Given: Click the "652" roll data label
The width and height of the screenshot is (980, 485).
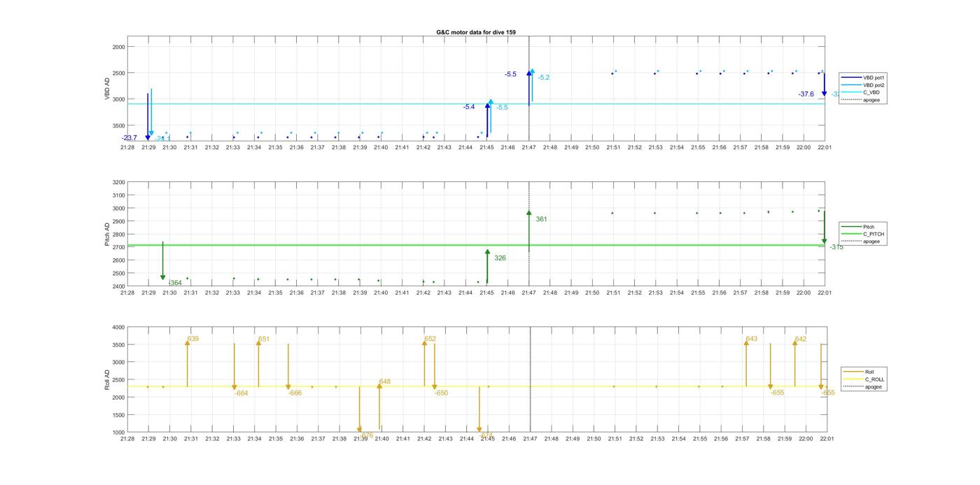Looking at the screenshot, I should [430, 339].
